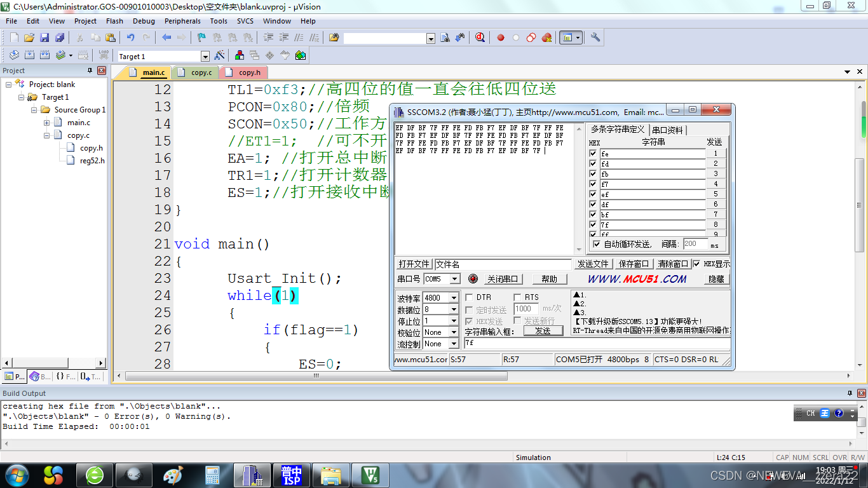868x488 pixels.
Task: Save the current file
Action: point(44,37)
